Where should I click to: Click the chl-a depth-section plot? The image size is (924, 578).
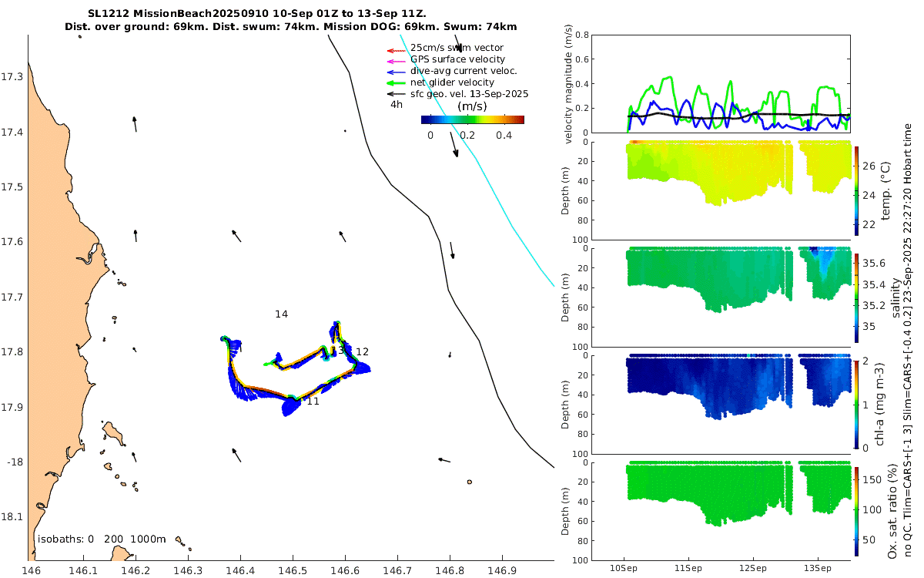pyautogui.click(x=722, y=403)
